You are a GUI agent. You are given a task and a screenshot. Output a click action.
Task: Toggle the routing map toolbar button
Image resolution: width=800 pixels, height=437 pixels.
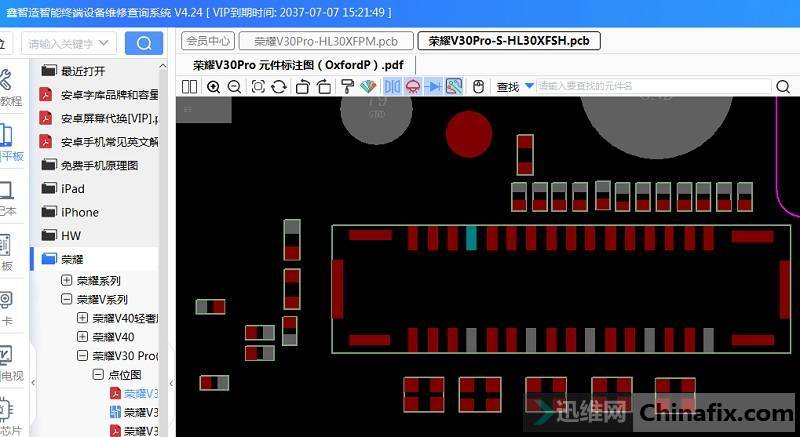point(454,87)
